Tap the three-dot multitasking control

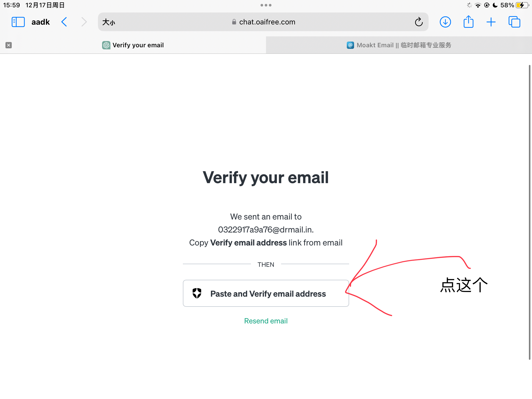click(x=266, y=5)
